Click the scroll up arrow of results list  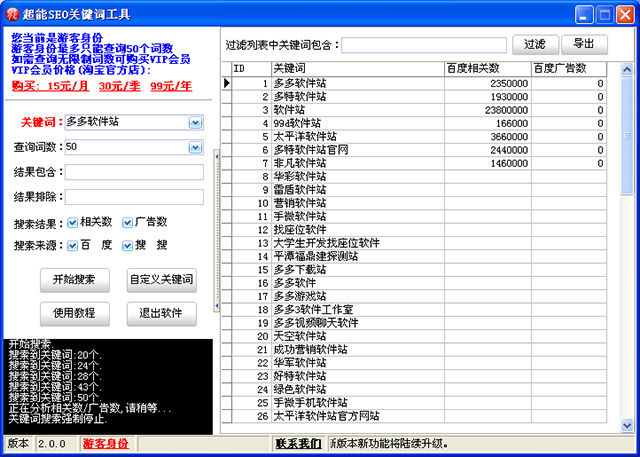627,70
